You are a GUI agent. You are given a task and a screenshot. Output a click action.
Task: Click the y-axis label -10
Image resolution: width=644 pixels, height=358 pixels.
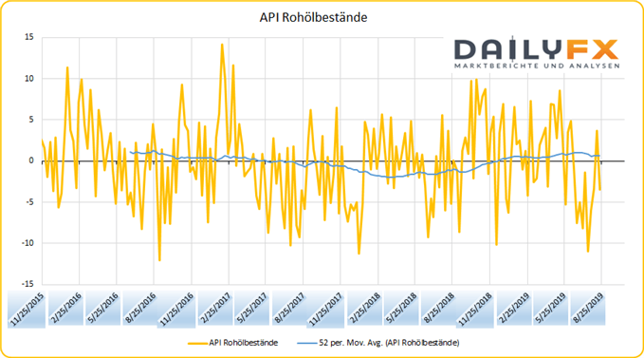[28, 243]
